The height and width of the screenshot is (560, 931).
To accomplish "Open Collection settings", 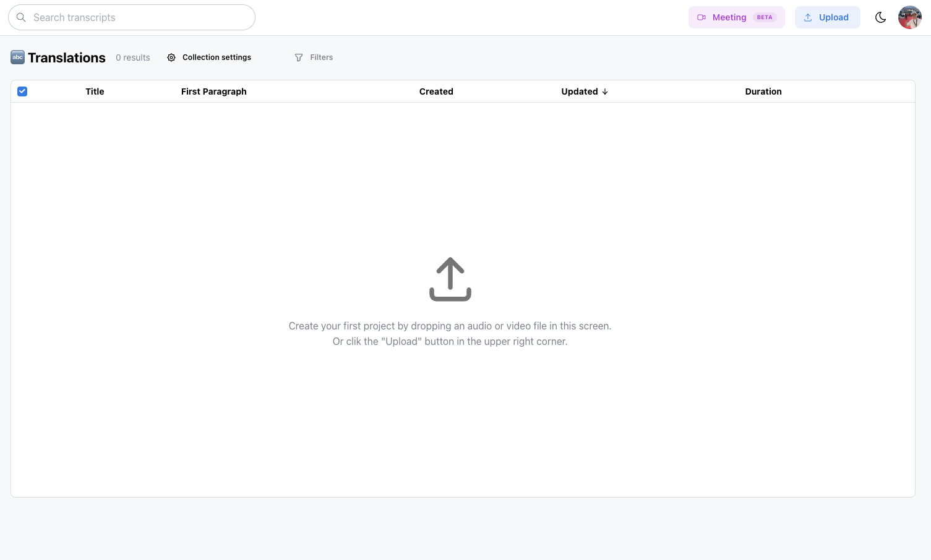I will 217,57.
